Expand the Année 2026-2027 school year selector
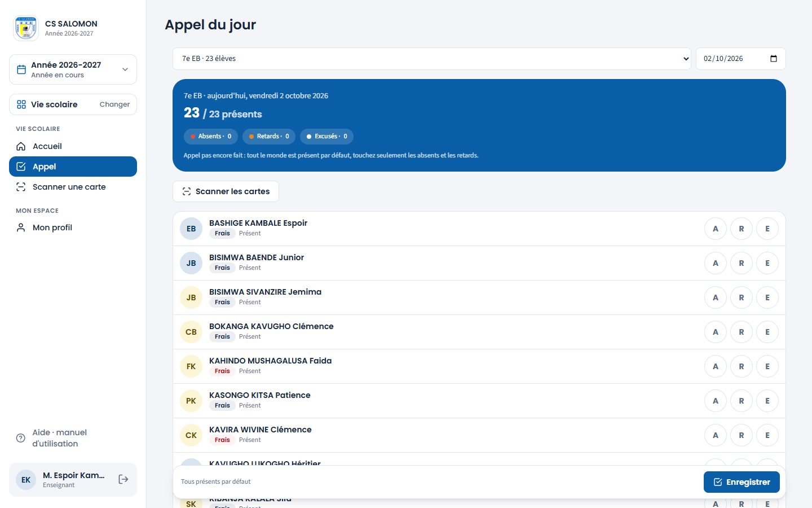 (x=73, y=69)
